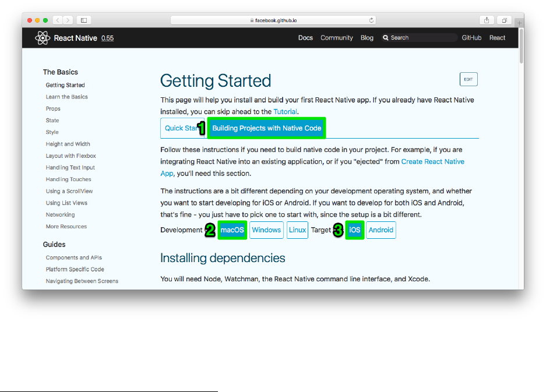Open Handling Touches sidebar item
Screen dimensions: 546x392
(68, 179)
